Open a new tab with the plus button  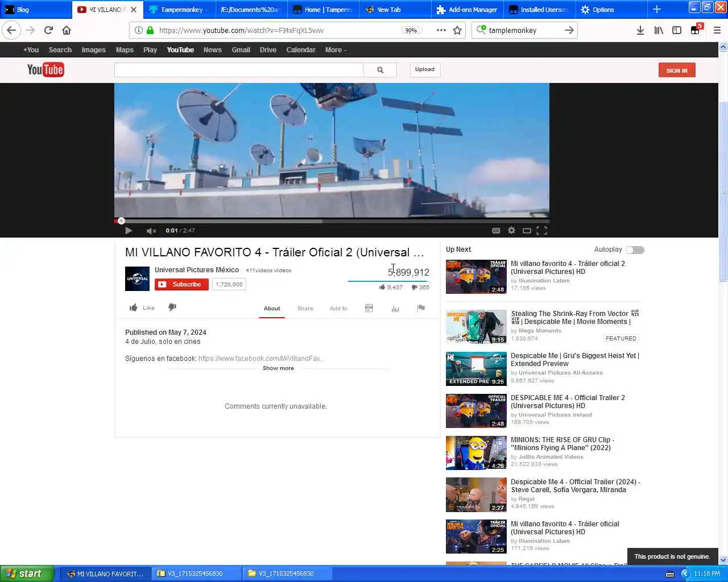pyautogui.click(x=657, y=9)
